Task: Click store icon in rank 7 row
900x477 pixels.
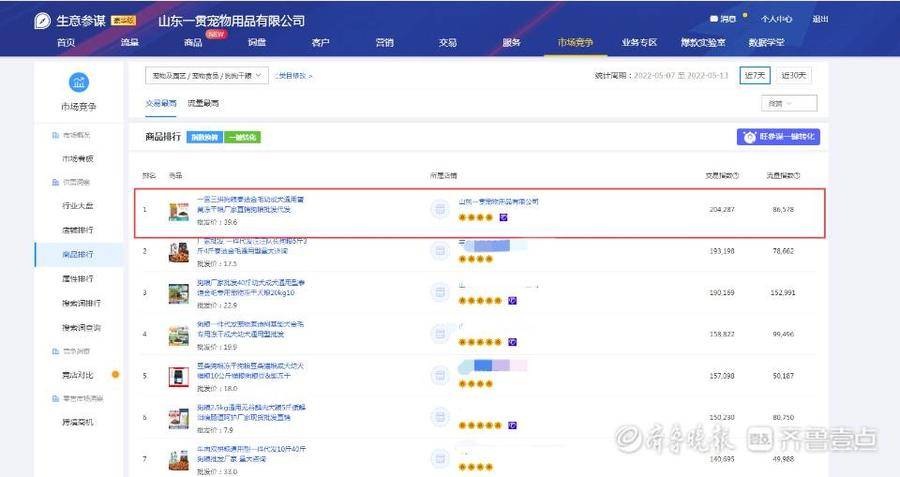Action: click(440, 459)
